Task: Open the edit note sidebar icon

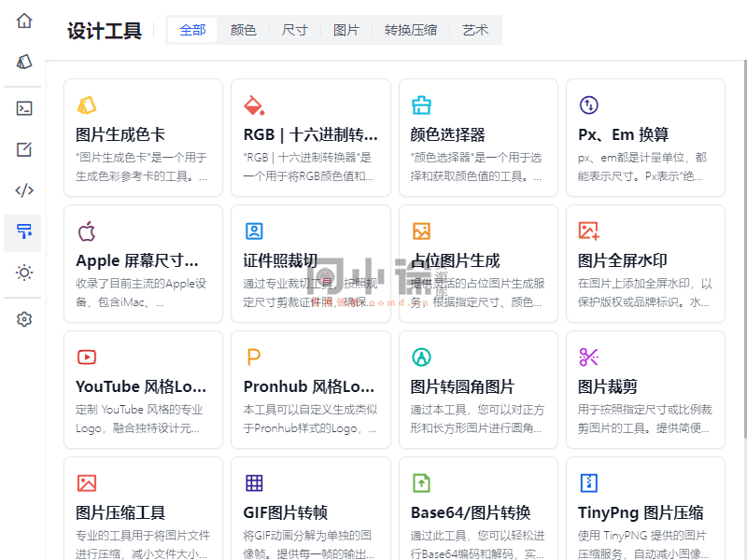Action: pos(24,149)
